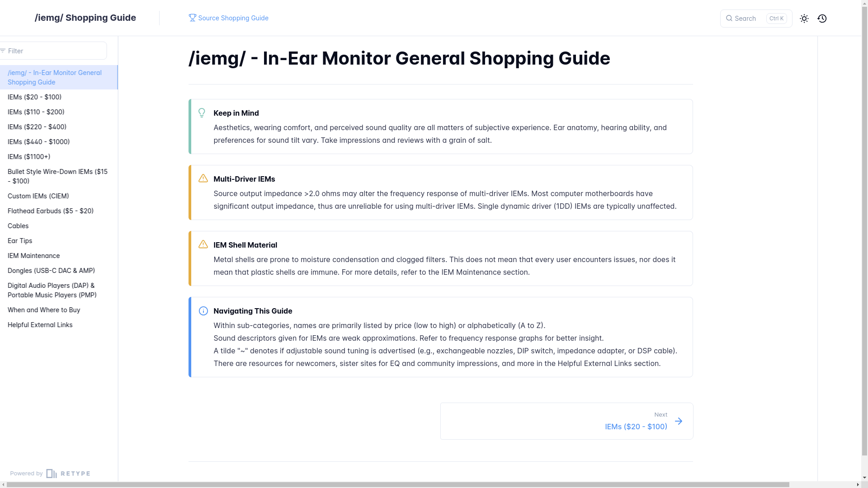The image size is (868, 488).
Task: Click the lightbulb icon in Keep in Mind
Action: (x=202, y=113)
